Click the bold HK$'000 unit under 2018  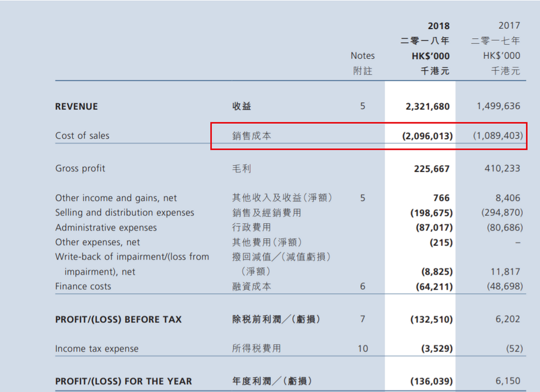pyautogui.click(x=431, y=56)
